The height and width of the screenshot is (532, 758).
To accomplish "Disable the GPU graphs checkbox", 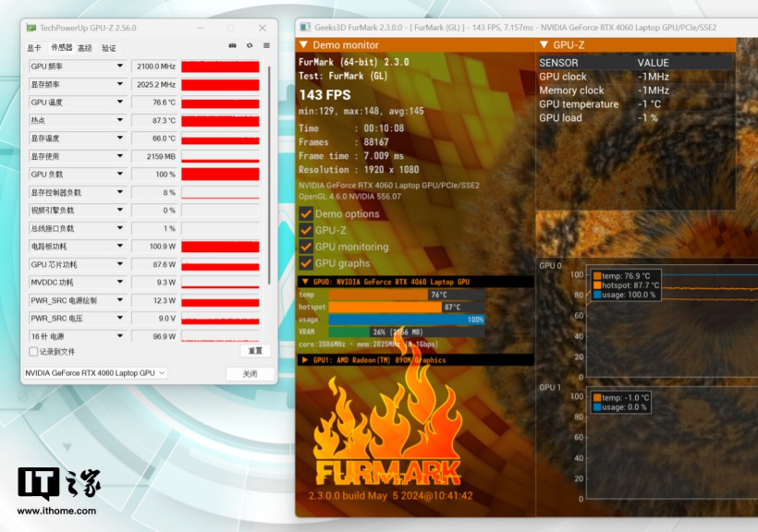I will (x=305, y=264).
